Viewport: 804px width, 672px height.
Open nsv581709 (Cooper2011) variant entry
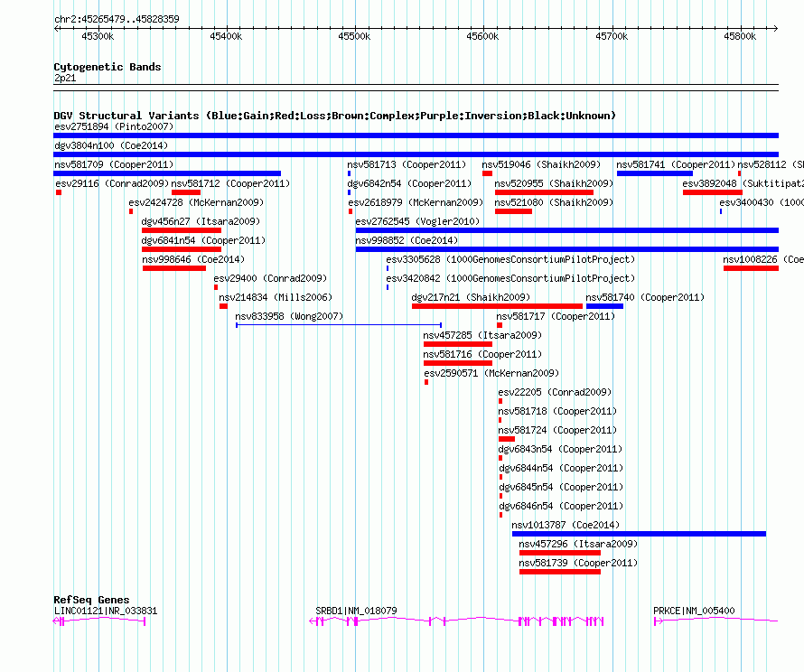pos(114,164)
